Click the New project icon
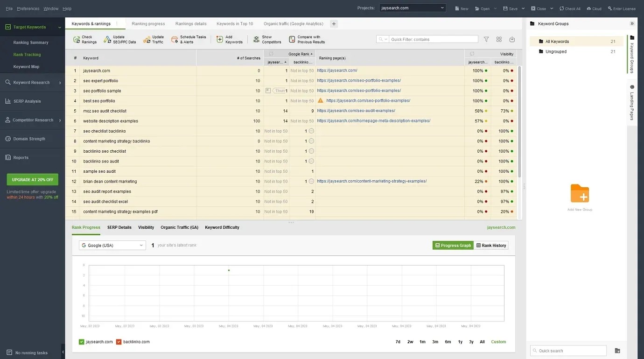 click(457, 8)
